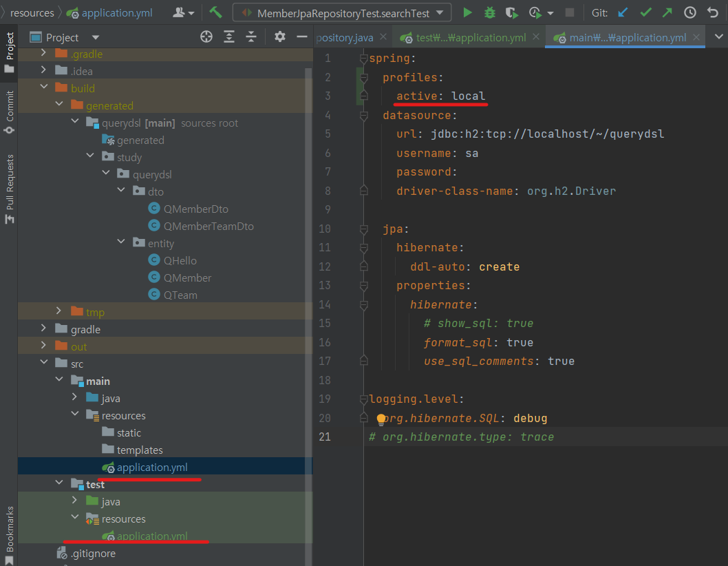Close the main application.yml editor tab

click(x=696, y=38)
